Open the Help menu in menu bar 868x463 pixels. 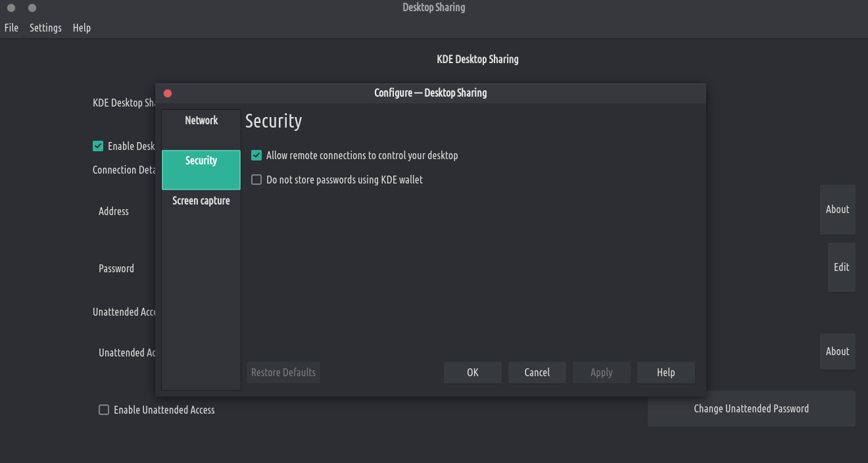coord(82,28)
